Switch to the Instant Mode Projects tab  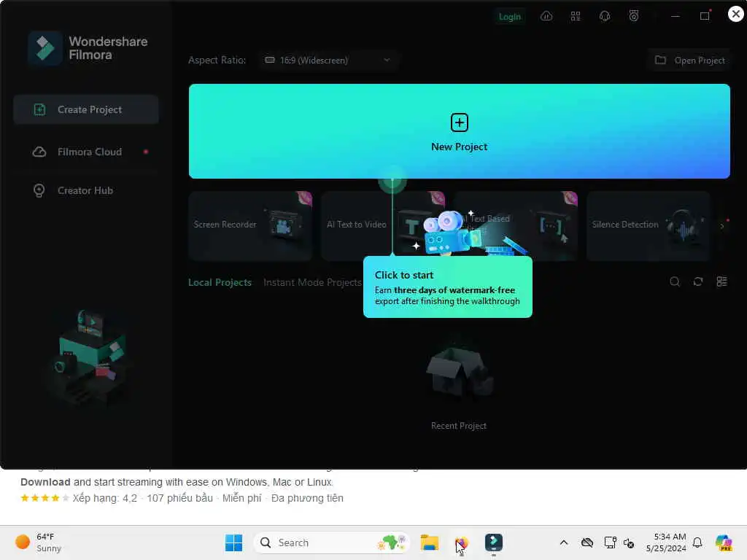[x=312, y=282]
